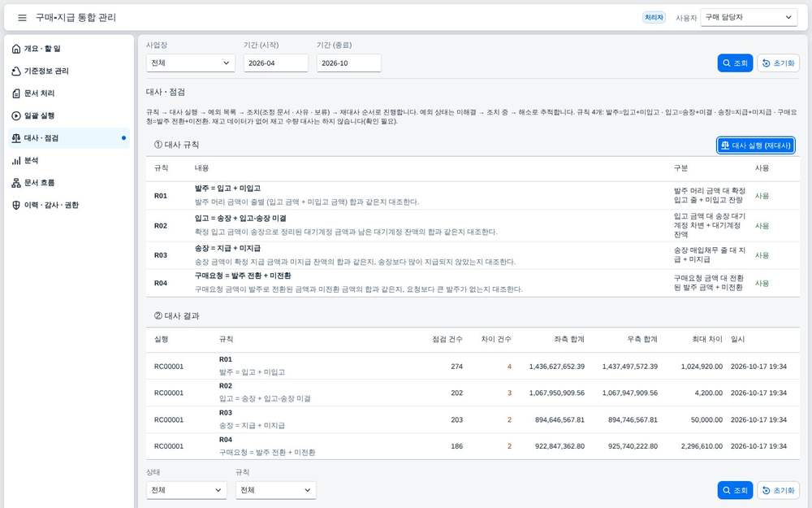Open the 사용자 구매 담당자 dropdown
This screenshot has height=508, width=812.
pos(749,17)
